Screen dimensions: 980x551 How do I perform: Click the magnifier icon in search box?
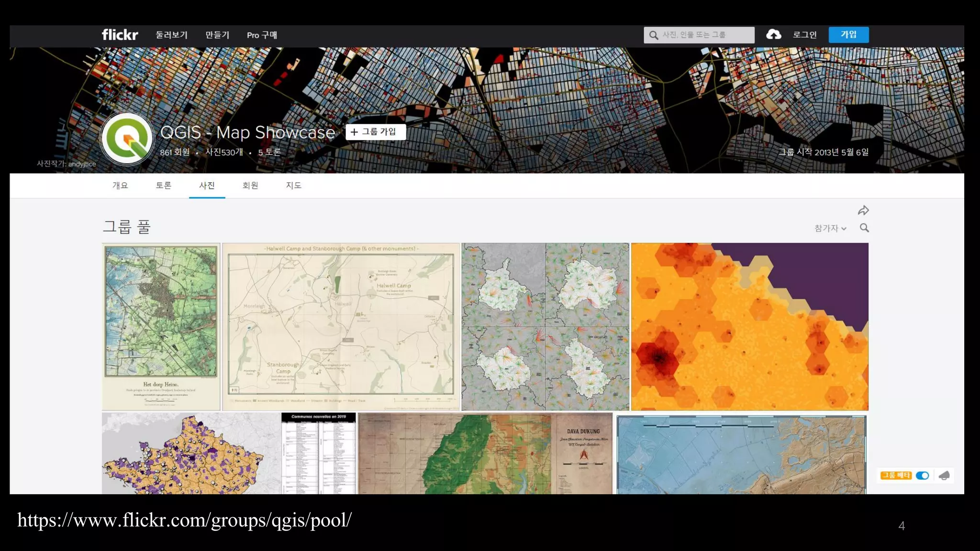(x=653, y=35)
